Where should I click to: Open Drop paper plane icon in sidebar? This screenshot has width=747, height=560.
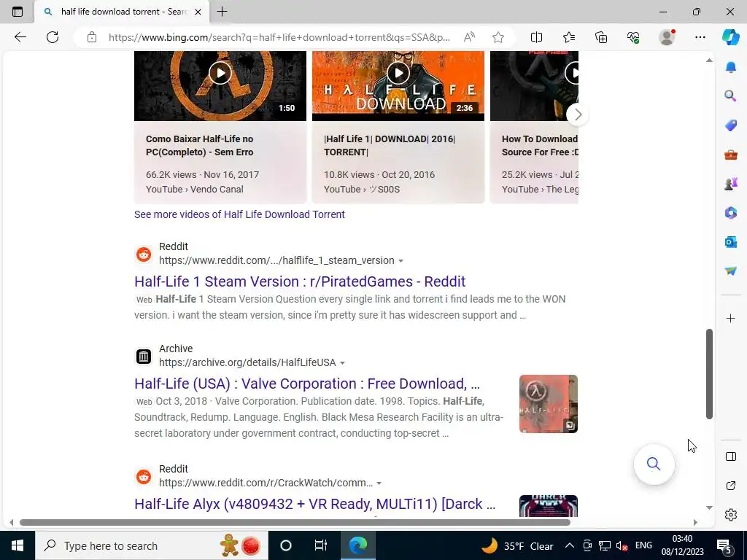(x=731, y=271)
